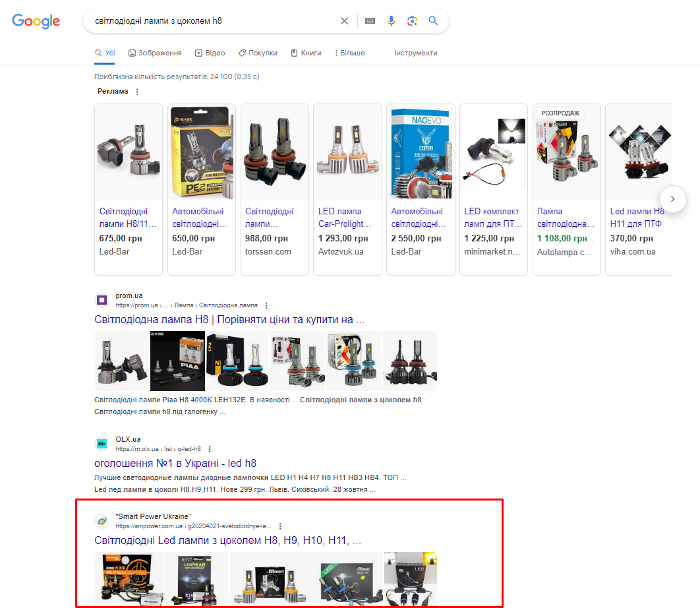Open the torssen.com lamp product image
The height and width of the screenshot is (608, 700).
(x=275, y=152)
